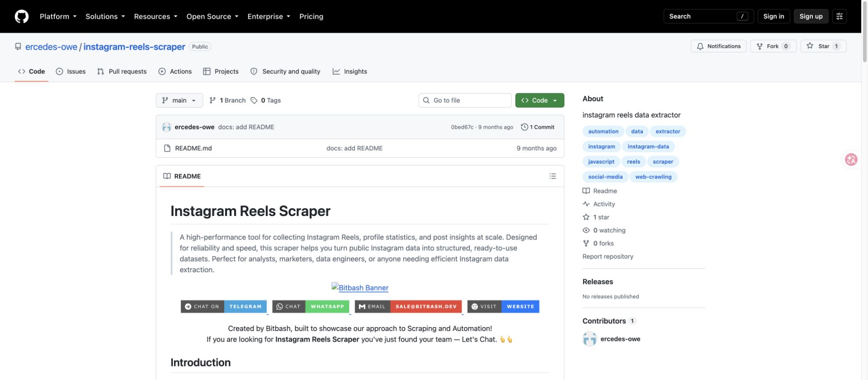Click the Visit Website badge

[x=503, y=306]
